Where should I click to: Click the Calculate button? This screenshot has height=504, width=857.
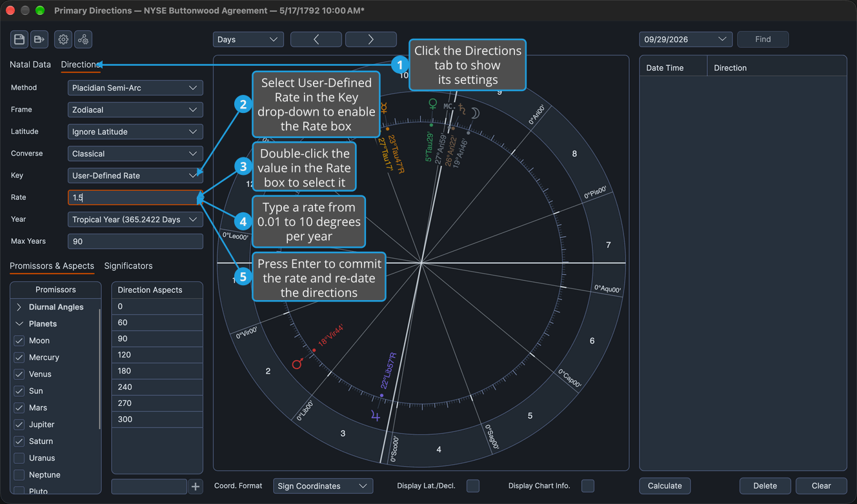coord(665,486)
